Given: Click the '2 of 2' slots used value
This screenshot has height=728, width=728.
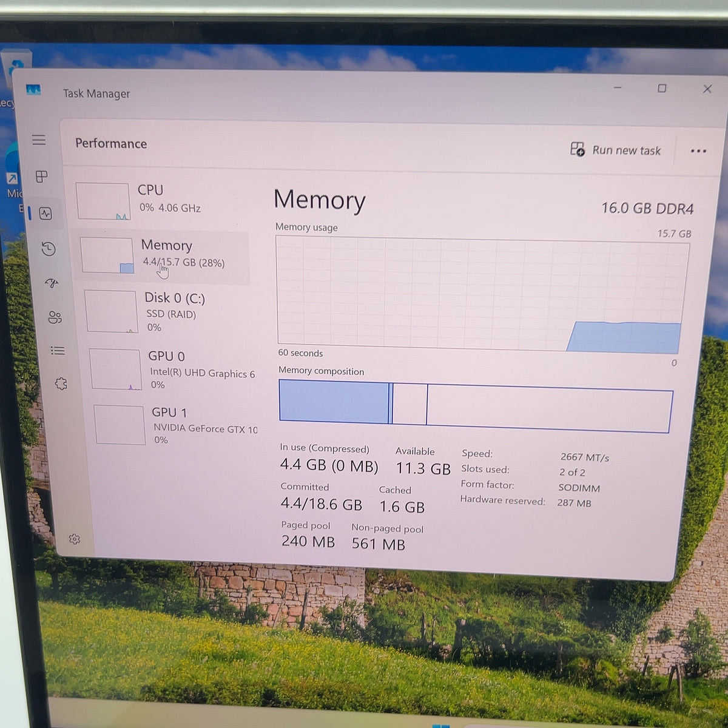Looking at the screenshot, I should (x=572, y=473).
